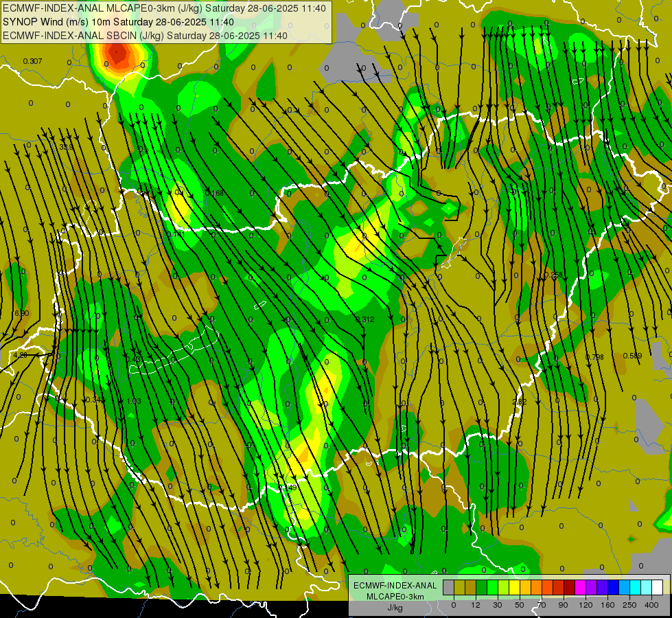672x618 pixels.
Task: Click the white legend swatch
Action: point(658,588)
